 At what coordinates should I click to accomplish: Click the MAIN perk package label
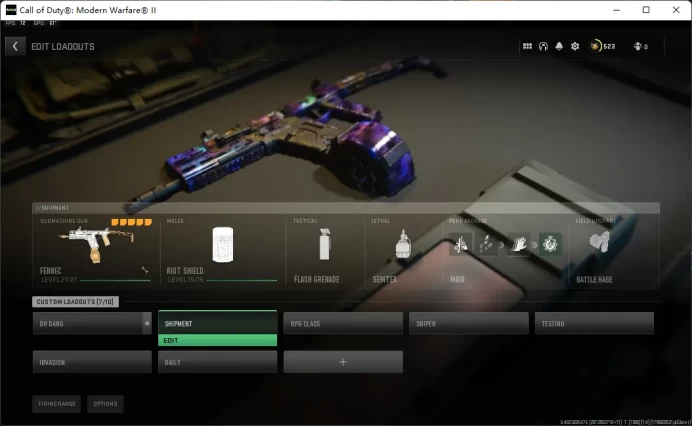[457, 279]
